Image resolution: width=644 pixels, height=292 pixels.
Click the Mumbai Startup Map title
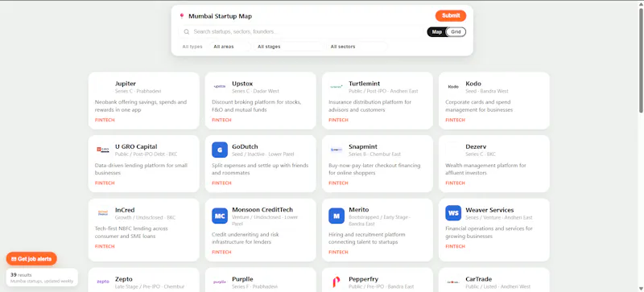click(220, 16)
